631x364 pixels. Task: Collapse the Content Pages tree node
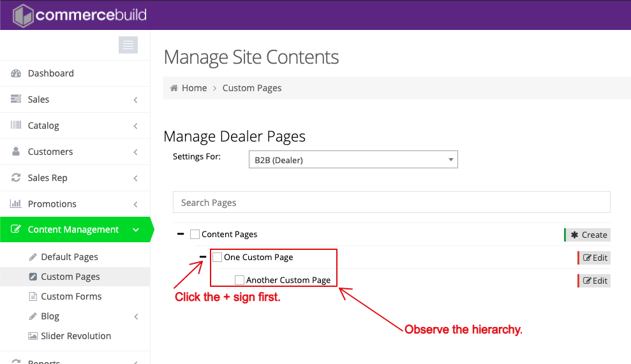[181, 235]
